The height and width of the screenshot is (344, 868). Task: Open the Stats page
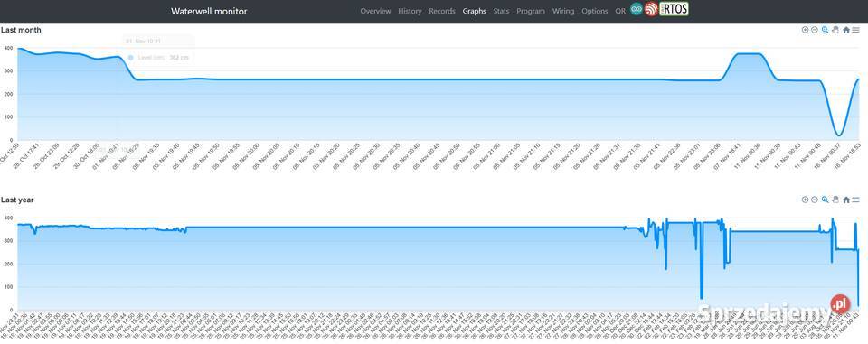click(501, 11)
